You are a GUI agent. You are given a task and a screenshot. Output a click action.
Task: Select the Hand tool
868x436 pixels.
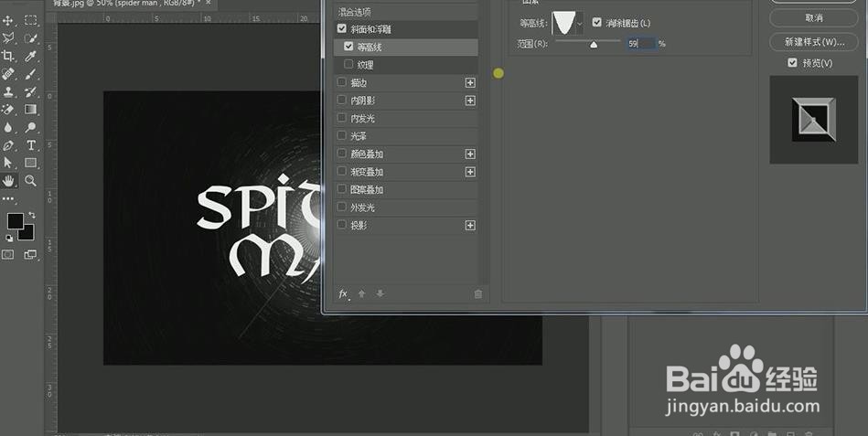(x=8, y=180)
